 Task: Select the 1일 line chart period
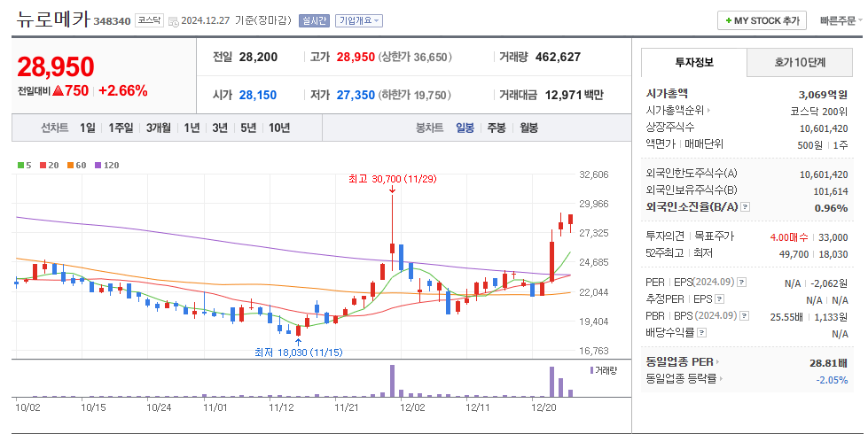pyautogui.click(x=88, y=128)
